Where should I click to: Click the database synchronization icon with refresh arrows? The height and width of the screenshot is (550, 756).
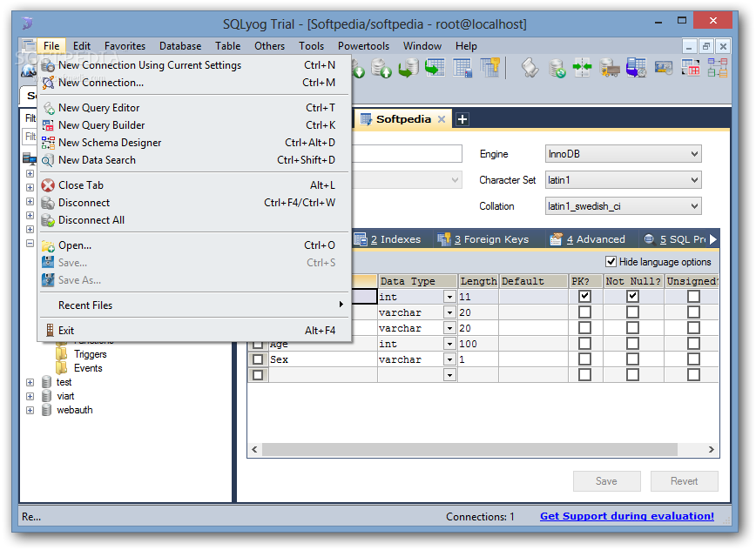click(x=557, y=69)
